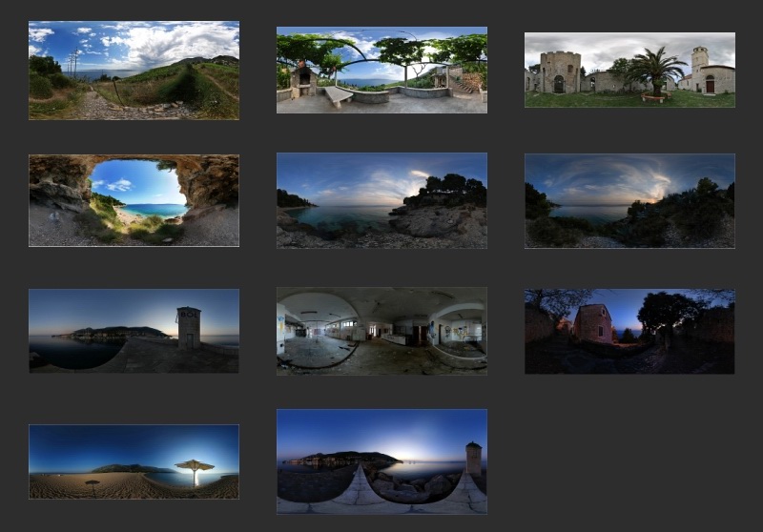Click the glowing straw umbrella on the beach
Viewport: 763px width, 532px height.
[x=195, y=466]
